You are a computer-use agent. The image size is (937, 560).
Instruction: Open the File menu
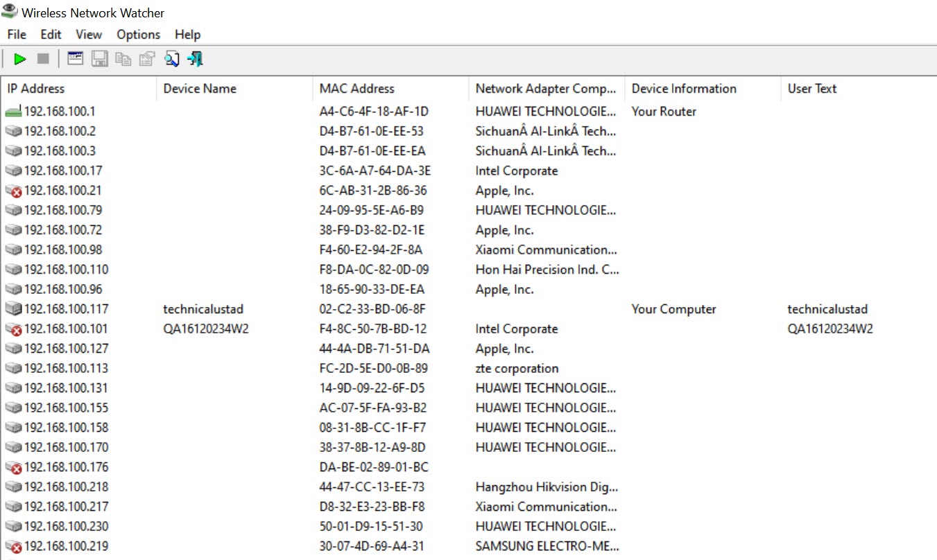point(17,35)
